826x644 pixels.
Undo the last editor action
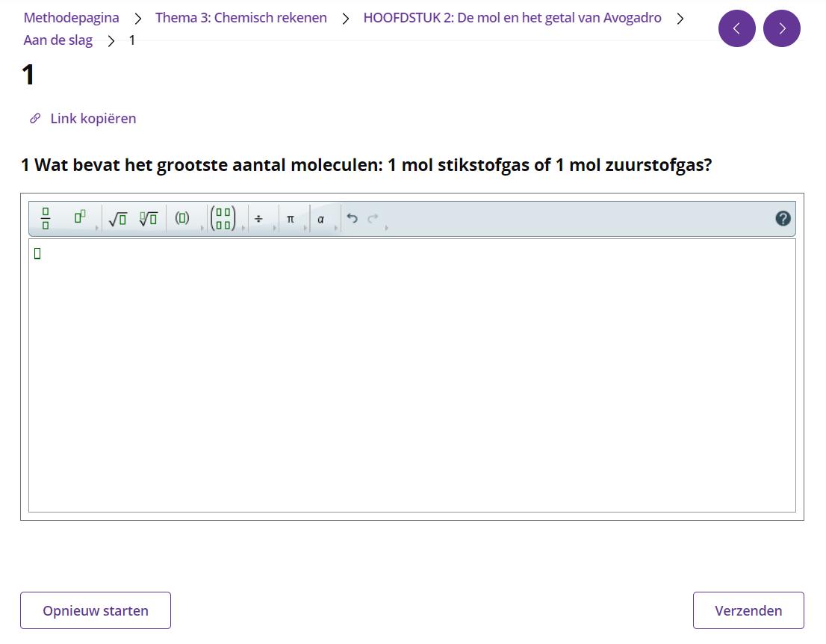tap(353, 218)
